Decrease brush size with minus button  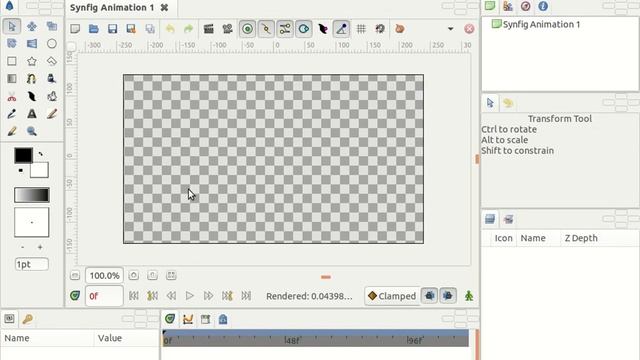pos(22,247)
